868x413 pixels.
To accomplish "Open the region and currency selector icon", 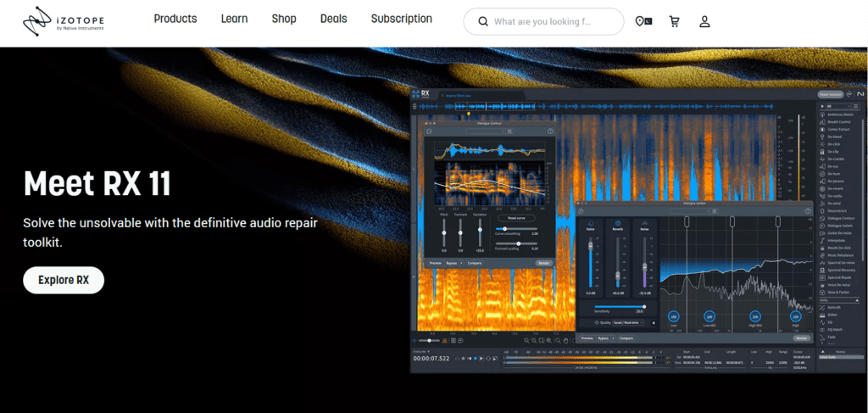I will [x=644, y=21].
